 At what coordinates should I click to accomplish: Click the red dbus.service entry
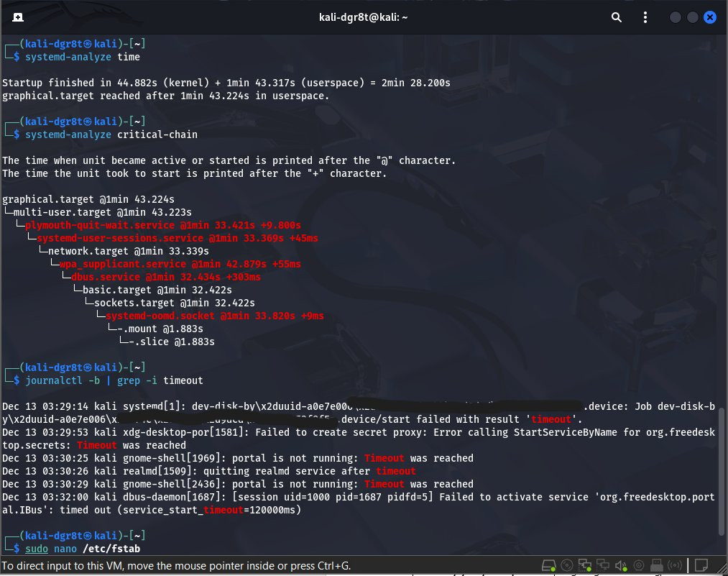[166, 278]
